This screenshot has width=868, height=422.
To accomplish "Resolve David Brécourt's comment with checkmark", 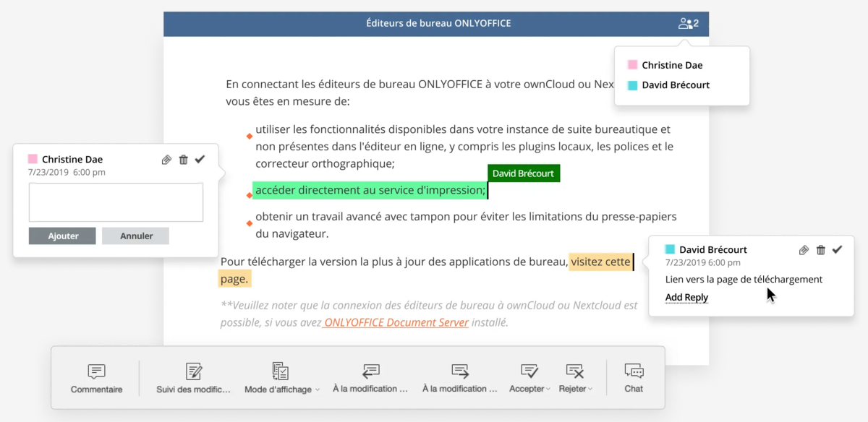I will 838,249.
